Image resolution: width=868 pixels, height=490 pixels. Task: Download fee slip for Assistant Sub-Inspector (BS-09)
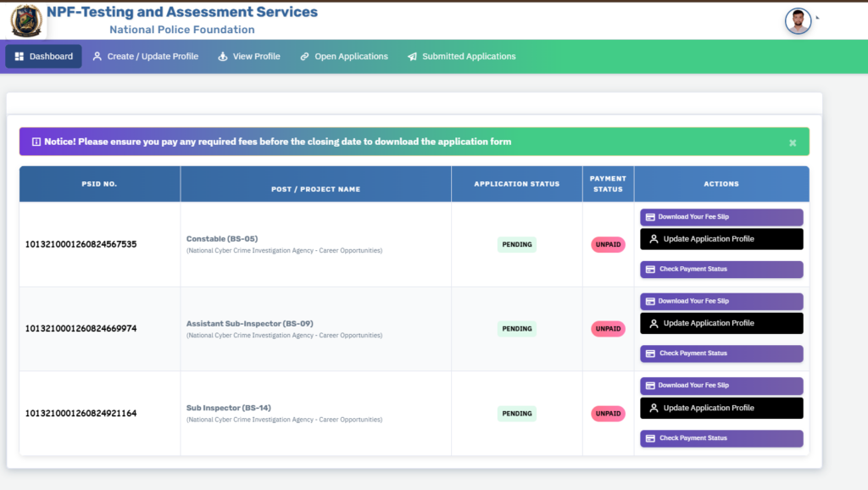tap(721, 301)
